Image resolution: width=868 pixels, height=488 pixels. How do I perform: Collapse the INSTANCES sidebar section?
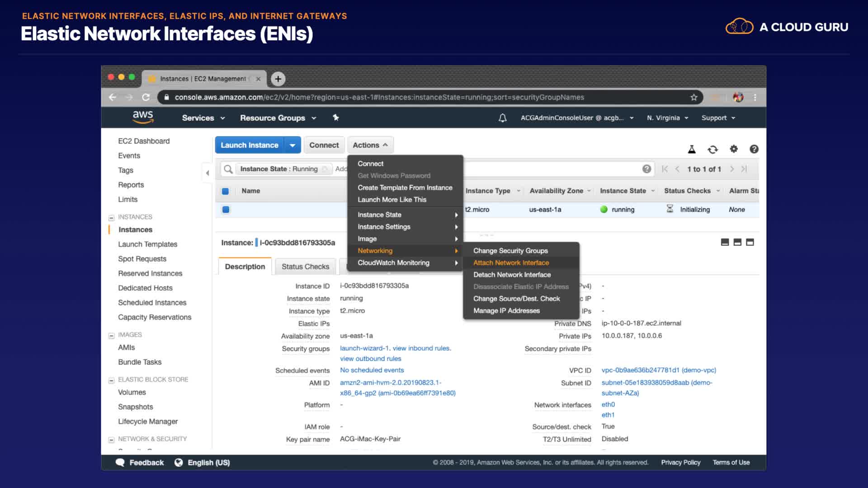(x=111, y=217)
